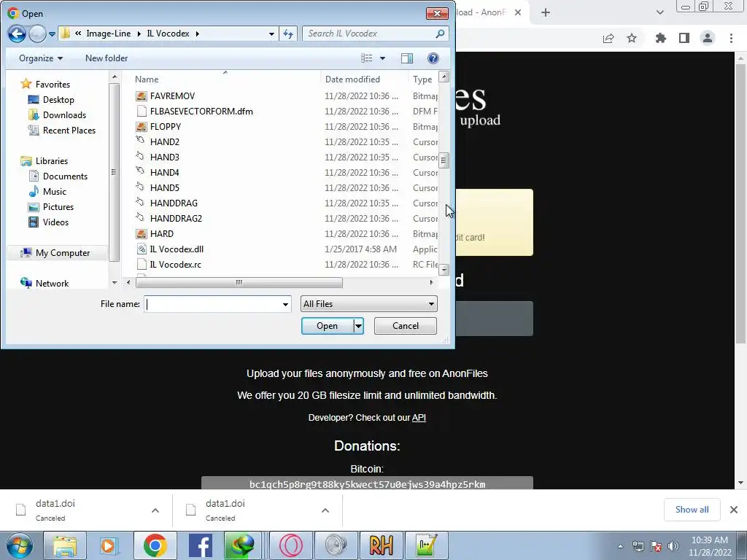Click Search IL Vocodex field
Screen dimensions: 747x560
click(x=369, y=34)
